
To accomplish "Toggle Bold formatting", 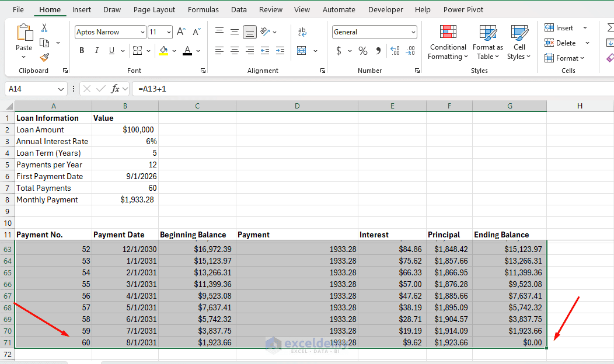I will click(x=82, y=51).
